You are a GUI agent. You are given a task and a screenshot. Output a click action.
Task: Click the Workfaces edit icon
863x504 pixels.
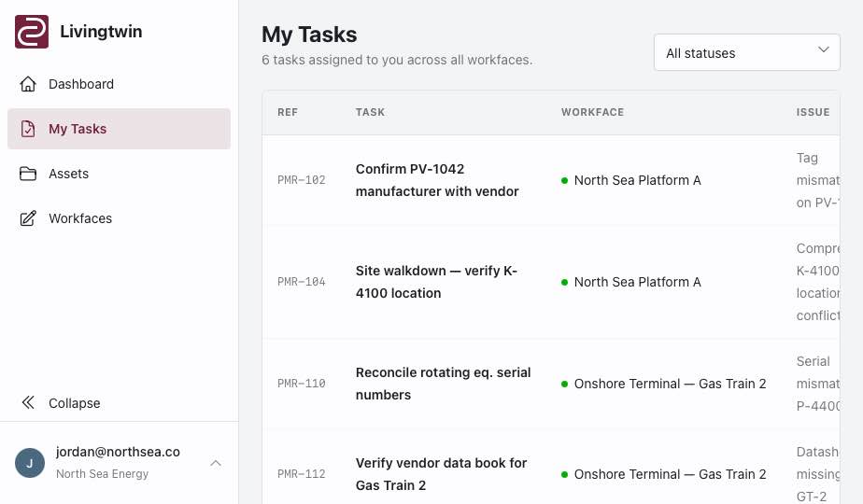[x=28, y=218]
